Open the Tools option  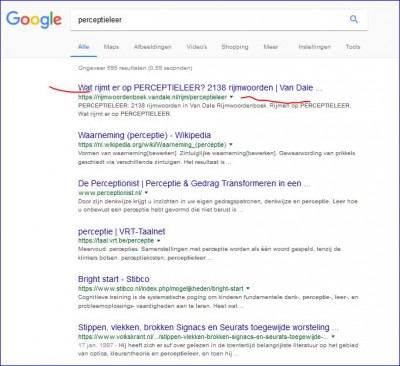tap(353, 47)
